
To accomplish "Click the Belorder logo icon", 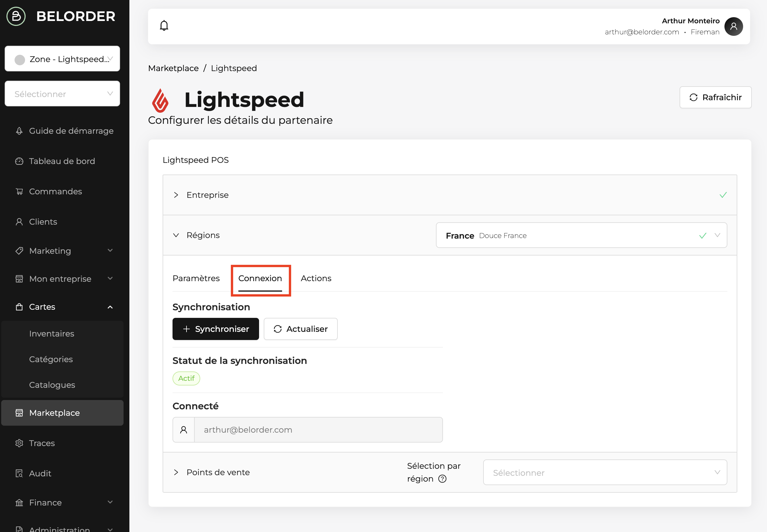I will [x=16, y=16].
